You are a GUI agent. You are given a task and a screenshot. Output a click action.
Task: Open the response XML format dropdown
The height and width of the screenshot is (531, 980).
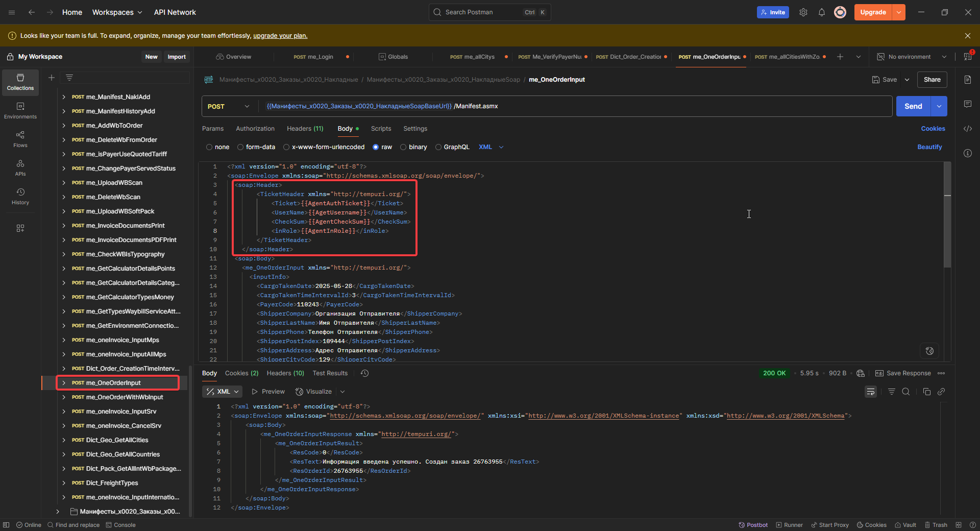(x=223, y=392)
